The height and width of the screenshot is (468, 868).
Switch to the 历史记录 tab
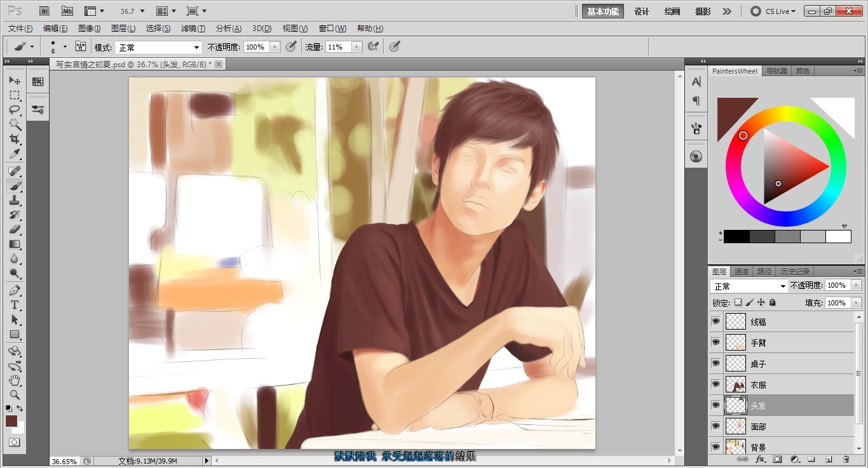[795, 271]
